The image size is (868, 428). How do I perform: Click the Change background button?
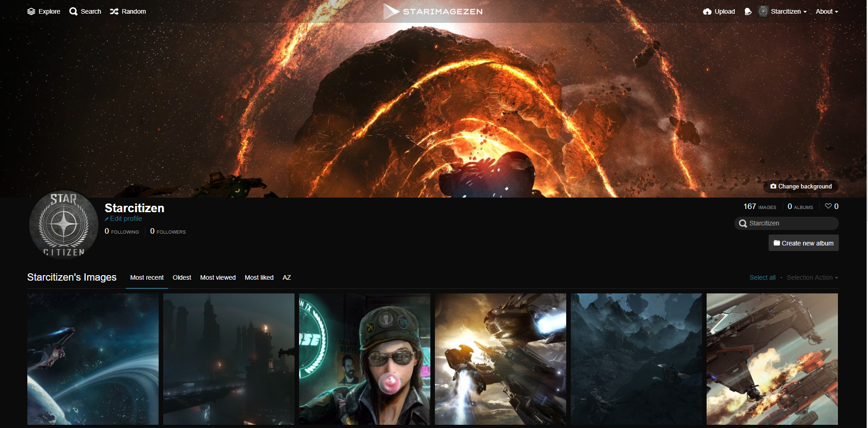pyautogui.click(x=801, y=186)
